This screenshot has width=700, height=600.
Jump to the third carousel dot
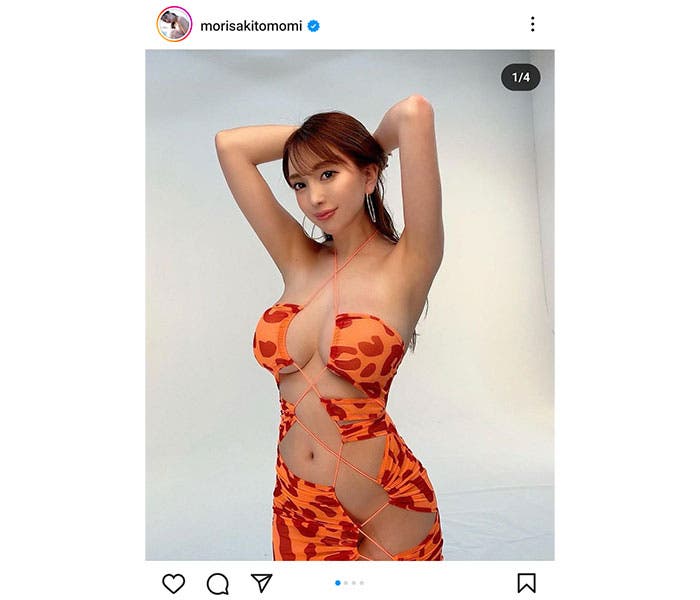pyautogui.click(x=354, y=583)
